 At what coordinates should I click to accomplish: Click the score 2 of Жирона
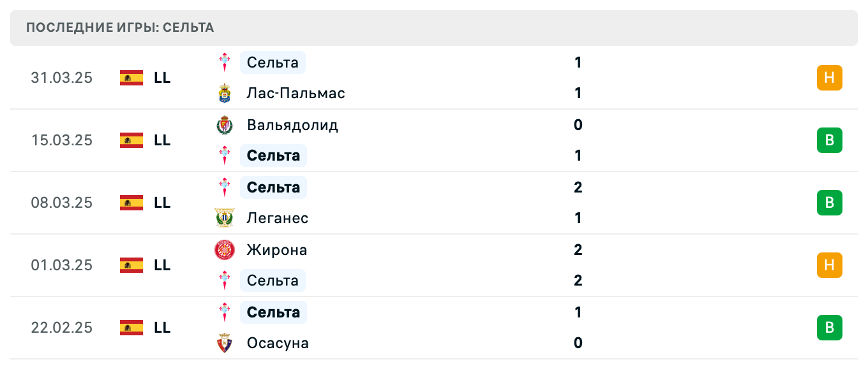[x=578, y=250]
